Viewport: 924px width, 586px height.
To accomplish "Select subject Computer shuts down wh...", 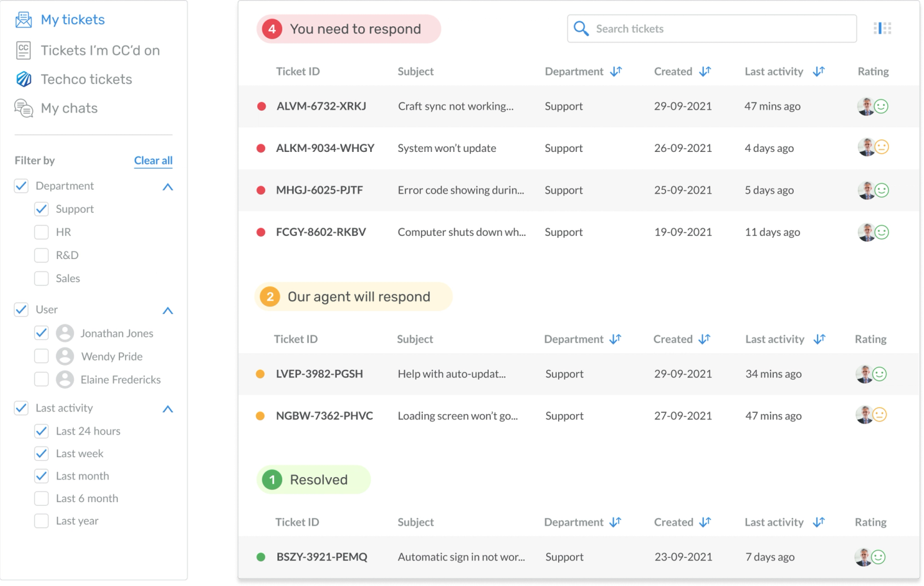I will coord(461,232).
